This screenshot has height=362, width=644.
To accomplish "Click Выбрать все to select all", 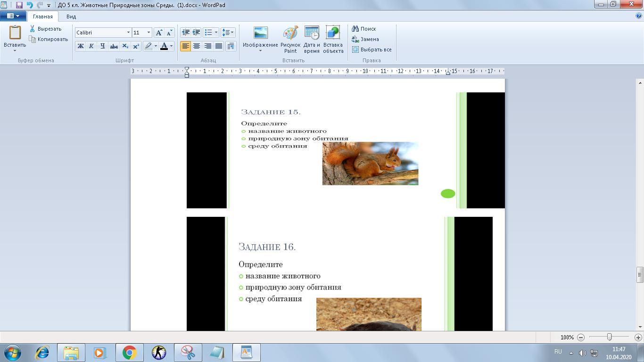I will click(x=372, y=49).
